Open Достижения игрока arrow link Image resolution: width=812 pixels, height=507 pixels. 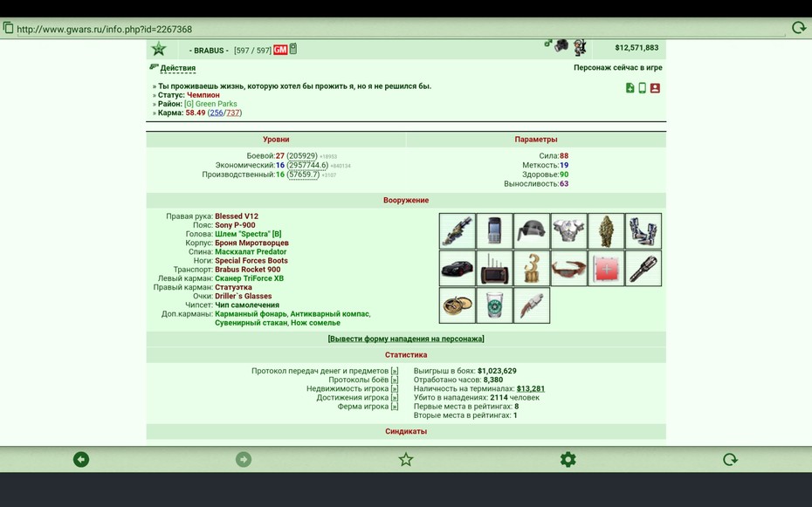coord(395,397)
